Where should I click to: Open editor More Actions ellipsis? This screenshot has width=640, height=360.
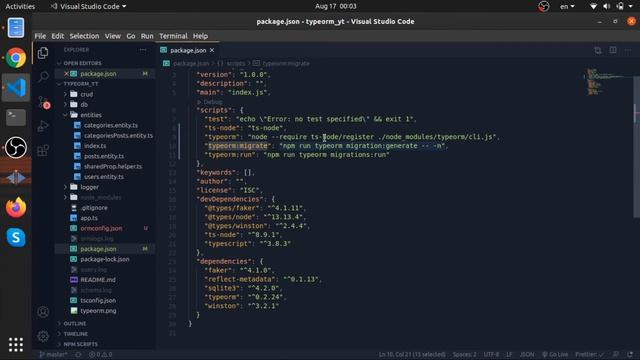coord(628,50)
